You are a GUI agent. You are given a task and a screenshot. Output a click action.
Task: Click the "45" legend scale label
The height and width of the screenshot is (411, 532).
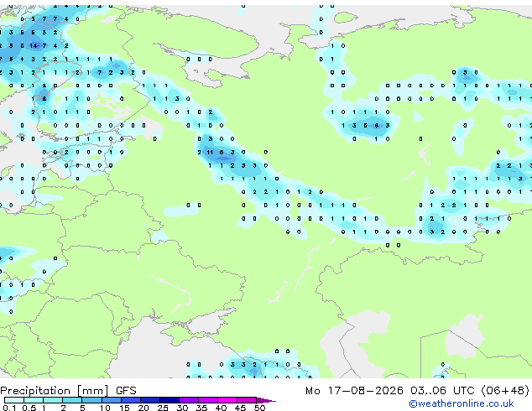240,408
